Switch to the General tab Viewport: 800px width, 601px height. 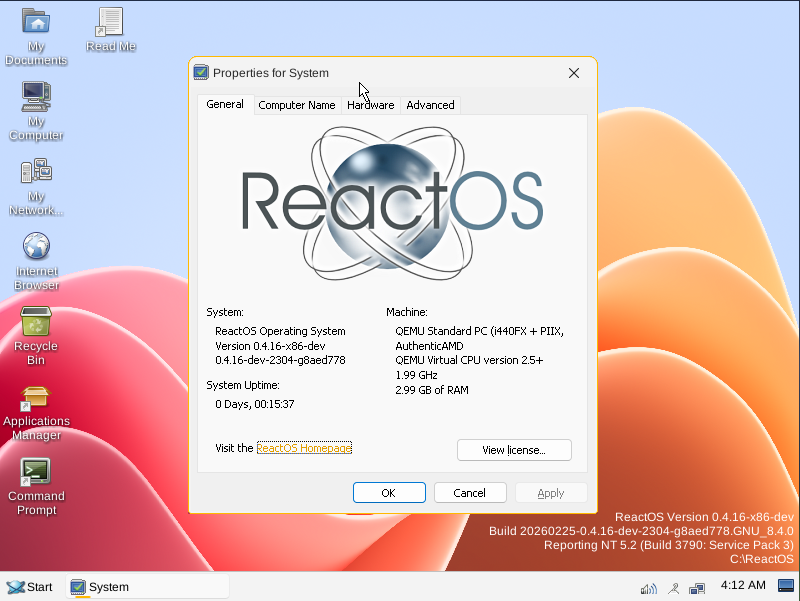tap(225, 104)
